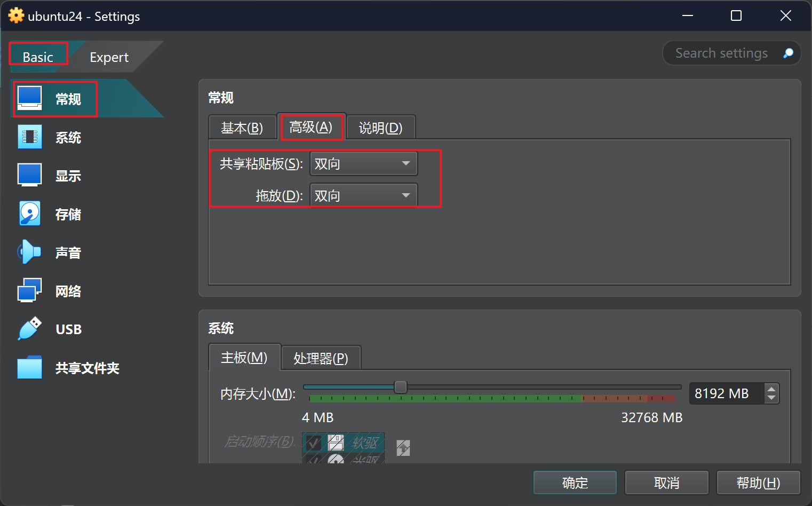Viewport: 812px width, 506px height.
Task: Expand the 拖放 (Drag and Drop) dropdown
Action: click(x=363, y=195)
